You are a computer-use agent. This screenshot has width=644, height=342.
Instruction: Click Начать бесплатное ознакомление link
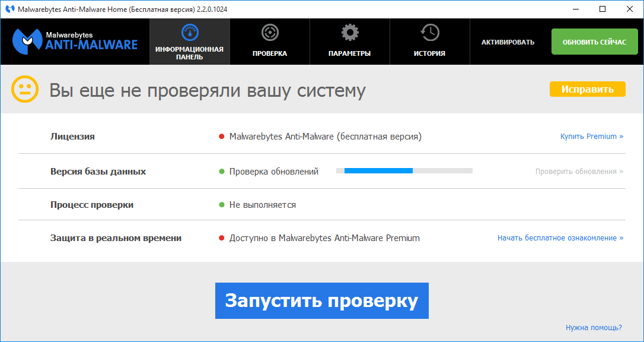click(560, 238)
